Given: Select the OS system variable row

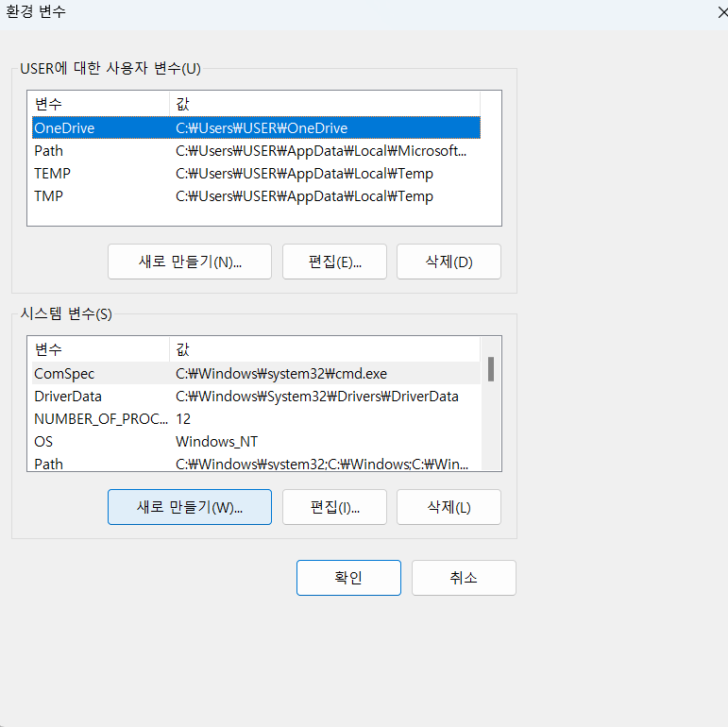Looking at the screenshot, I should (256, 442).
